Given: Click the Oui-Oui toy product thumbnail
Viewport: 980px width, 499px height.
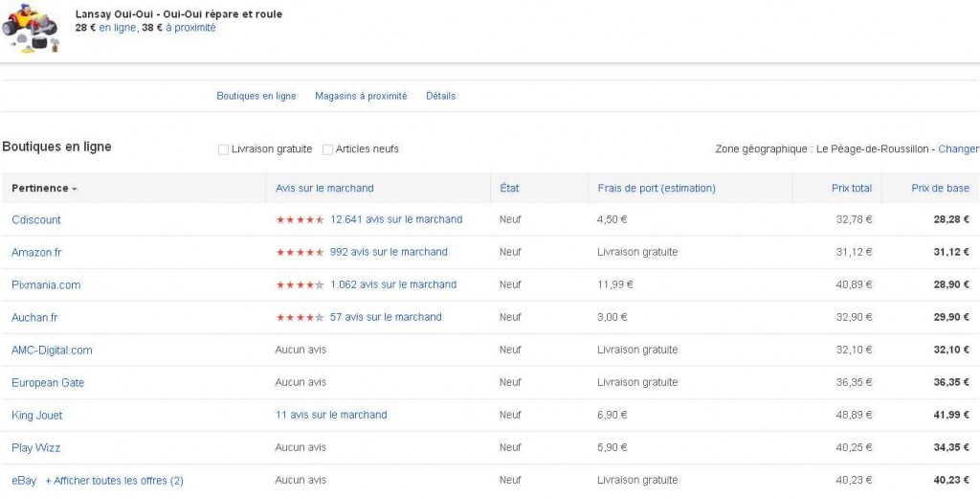Looking at the screenshot, I should 32,30.
